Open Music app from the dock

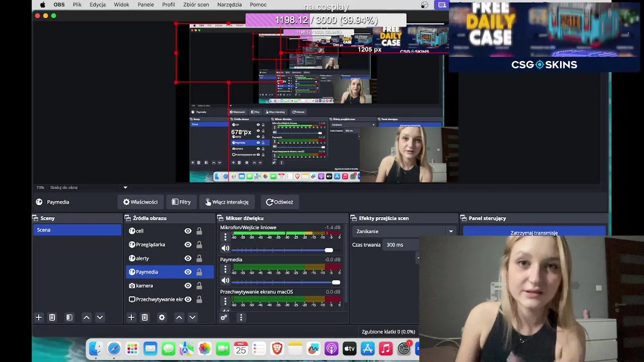385,348
